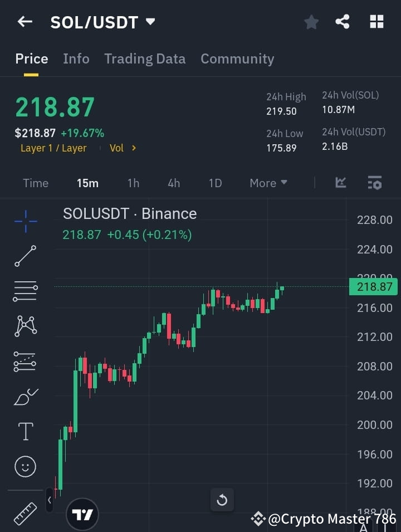Open the horizontal lines drawing tool

(25, 291)
